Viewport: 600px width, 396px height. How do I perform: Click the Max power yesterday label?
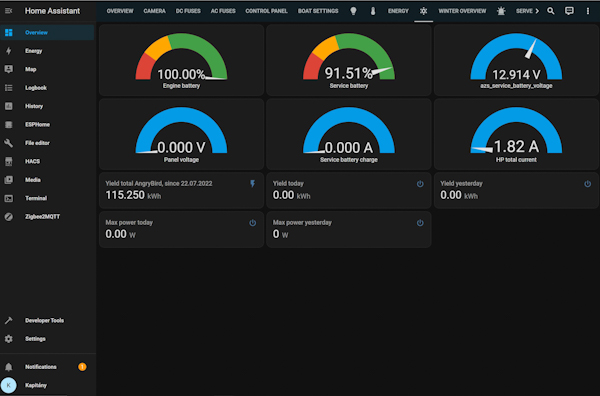pyautogui.click(x=302, y=223)
